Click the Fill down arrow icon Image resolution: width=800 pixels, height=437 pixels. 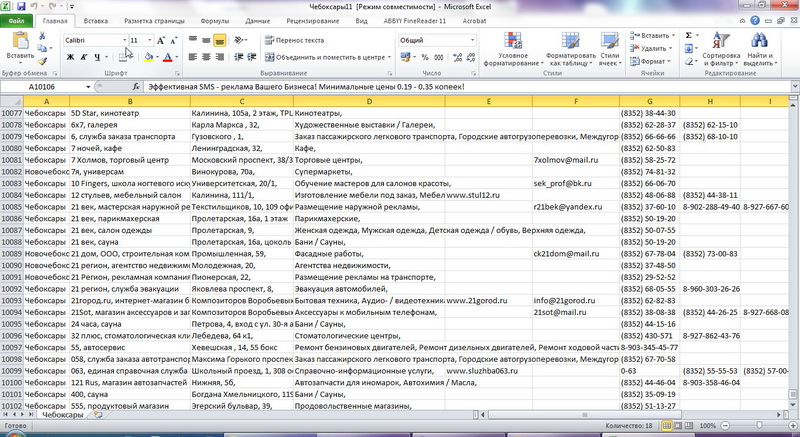point(689,48)
